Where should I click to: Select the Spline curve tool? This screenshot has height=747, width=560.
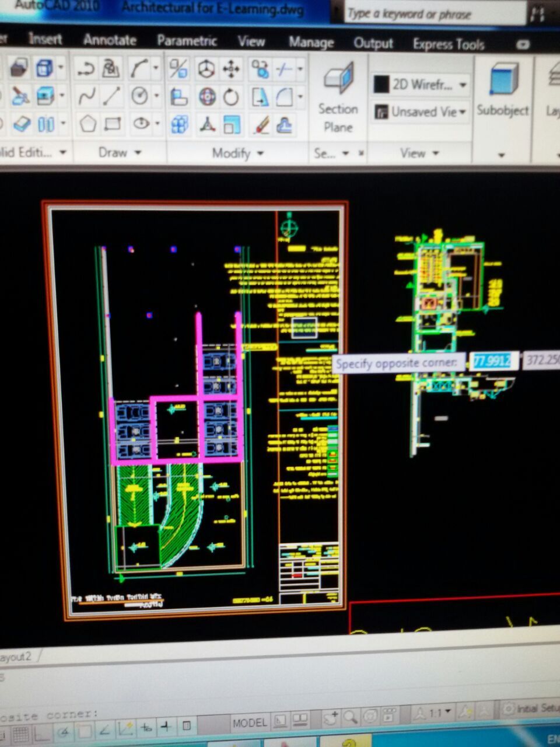pyautogui.click(x=87, y=96)
